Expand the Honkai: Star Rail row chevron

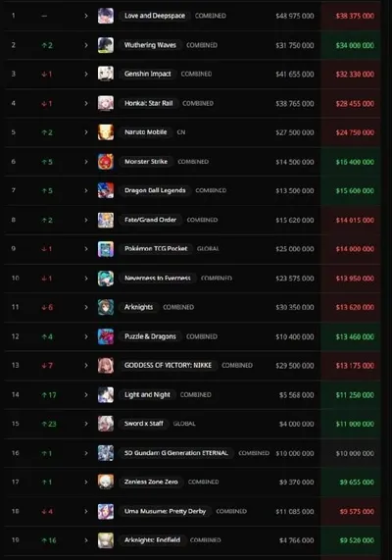86,103
